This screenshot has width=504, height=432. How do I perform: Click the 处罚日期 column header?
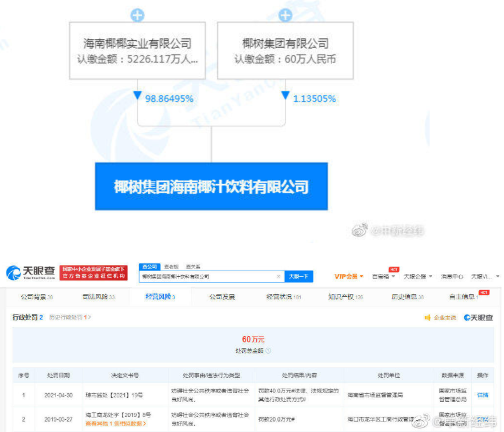58,375
